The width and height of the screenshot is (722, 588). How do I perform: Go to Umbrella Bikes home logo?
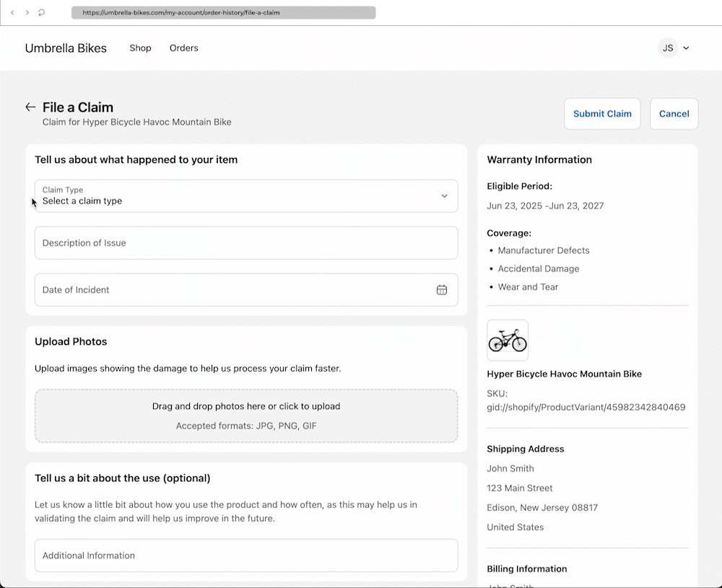[x=66, y=48]
